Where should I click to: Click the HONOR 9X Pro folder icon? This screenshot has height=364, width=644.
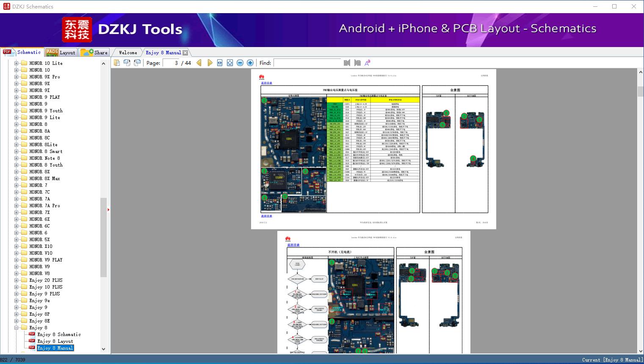pyautogui.click(x=24, y=77)
